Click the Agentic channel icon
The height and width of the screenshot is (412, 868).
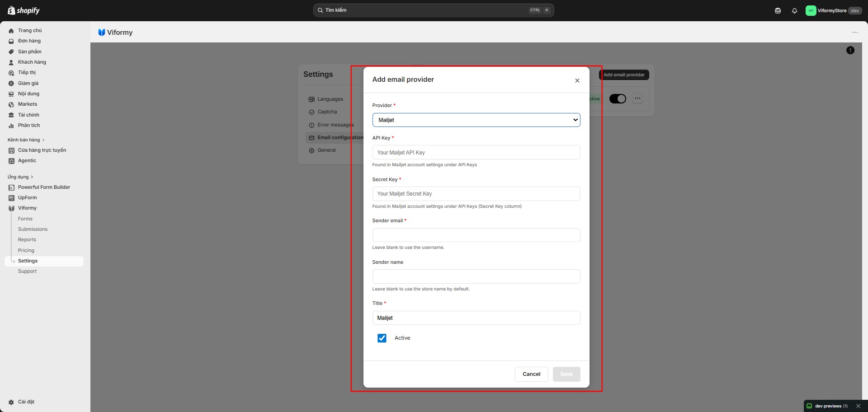coord(11,161)
